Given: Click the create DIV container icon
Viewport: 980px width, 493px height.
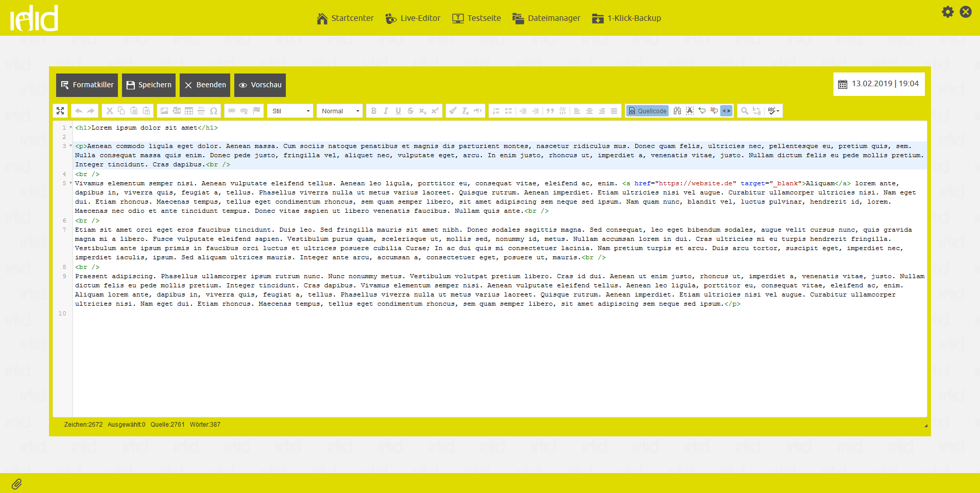Looking at the screenshot, I should pyautogui.click(x=562, y=111).
